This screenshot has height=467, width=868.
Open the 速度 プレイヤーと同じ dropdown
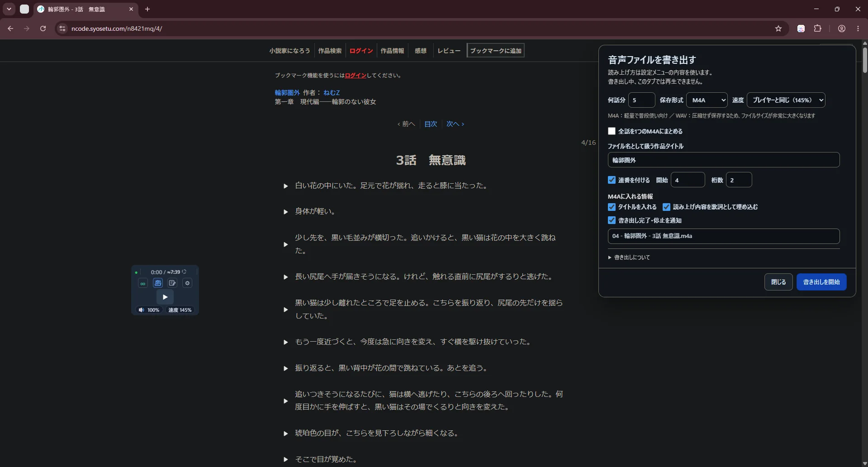[x=786, y=100]
